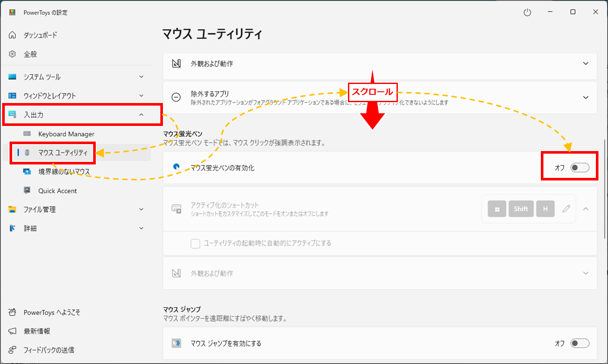
Task: Expand 除外するアプリ chevron
Action: click(586, 97)
